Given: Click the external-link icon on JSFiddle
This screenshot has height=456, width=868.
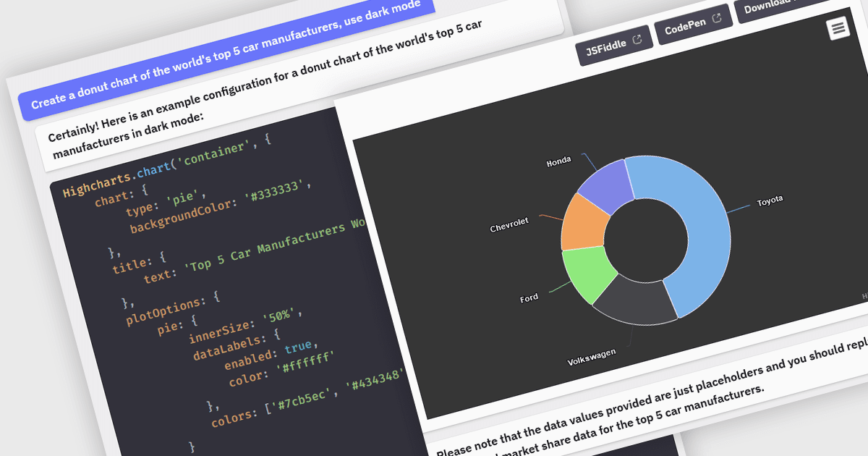Looking at the screenshot, I should pyautogui.click(x=637, y=41).
